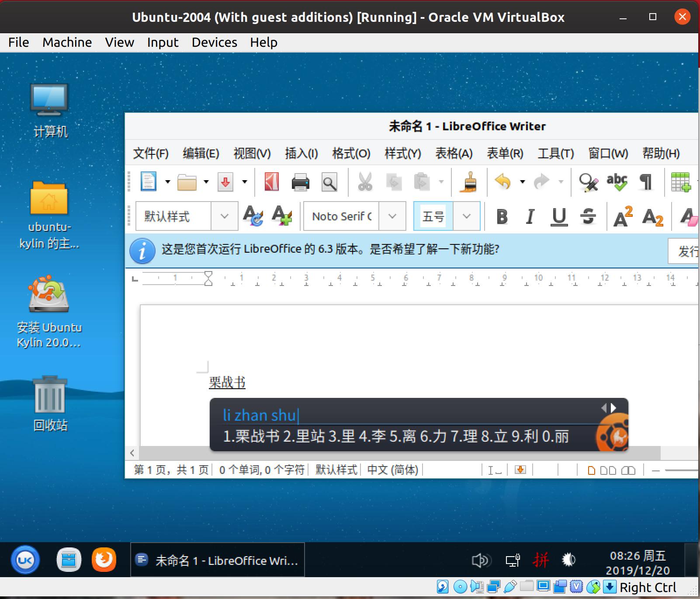Image resolution: width=700 pixels, height=599 pixels.
Task: Go to next candidate page arrow
Action: coord(613,408)
